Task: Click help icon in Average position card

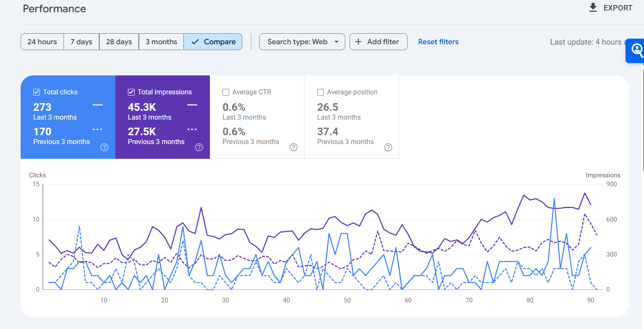Action: click(388, 147)
